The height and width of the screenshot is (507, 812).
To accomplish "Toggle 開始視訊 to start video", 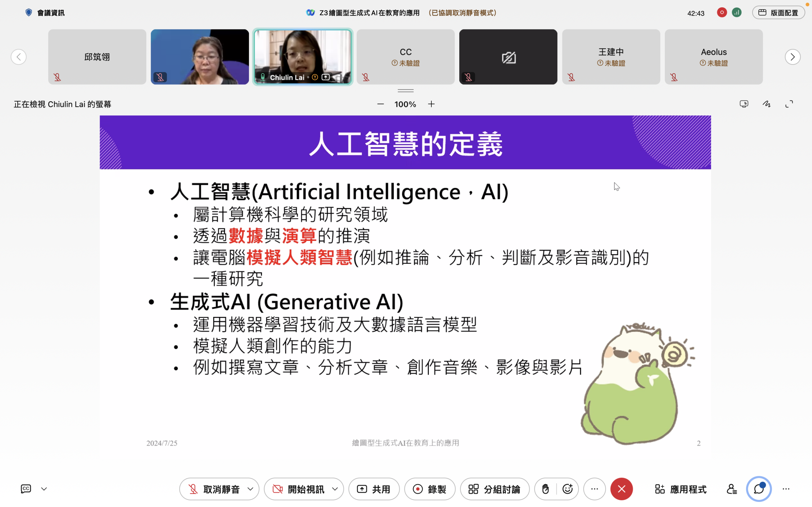I will tap(298, 489).
